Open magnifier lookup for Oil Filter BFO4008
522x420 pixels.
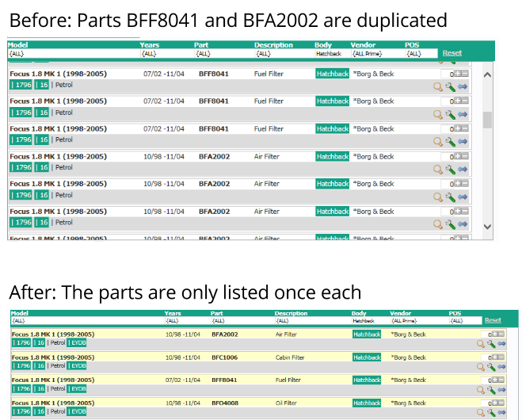point(480,412)
